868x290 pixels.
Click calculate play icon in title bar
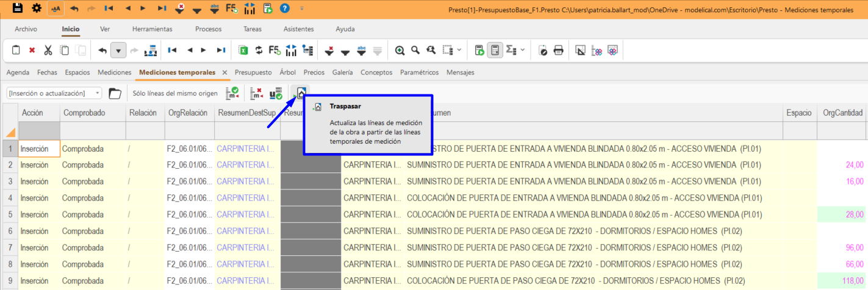[x=267, y=9]
